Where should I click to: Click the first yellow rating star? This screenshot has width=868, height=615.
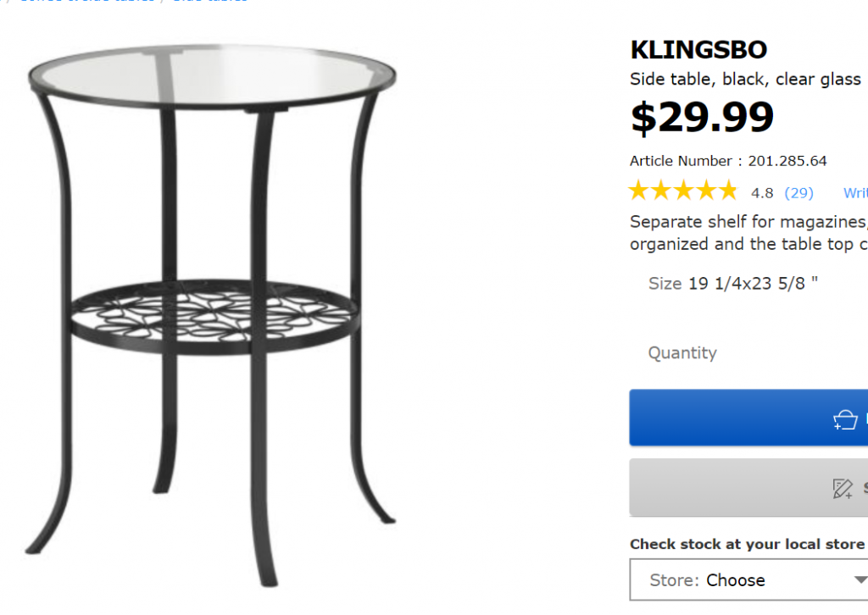(x=639, y=191)
